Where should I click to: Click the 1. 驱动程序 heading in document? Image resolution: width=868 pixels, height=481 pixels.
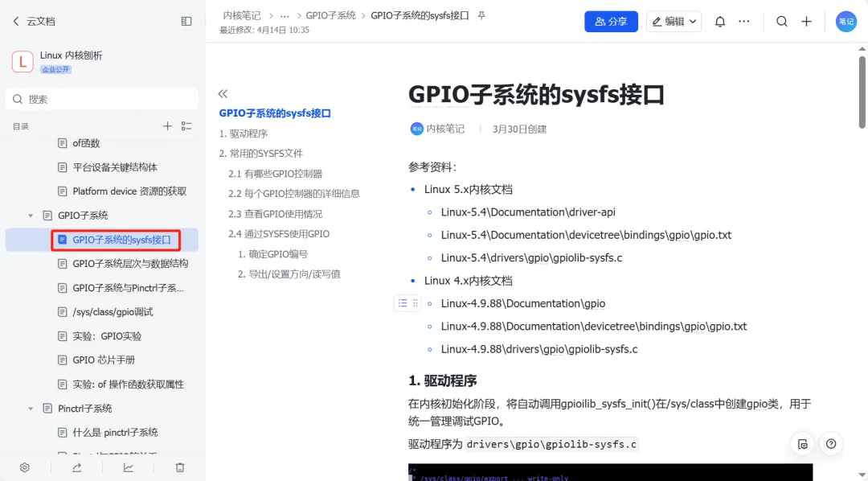pos(443,381)
